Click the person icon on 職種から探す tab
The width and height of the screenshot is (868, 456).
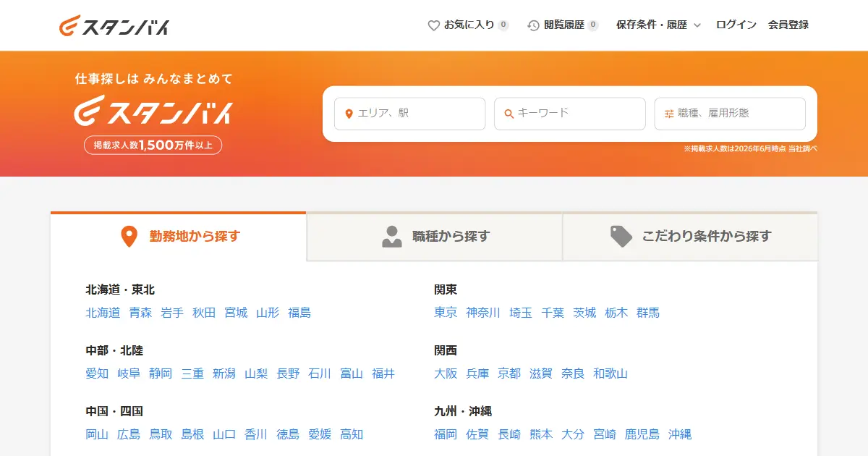pos(392,237)
